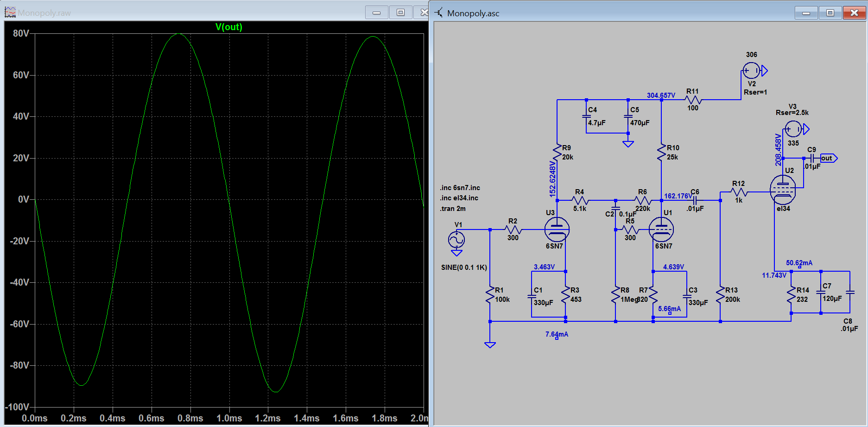Click the 304.657V node voltage label
Viewport: 868px width, 427px height.
coord(661,96)
